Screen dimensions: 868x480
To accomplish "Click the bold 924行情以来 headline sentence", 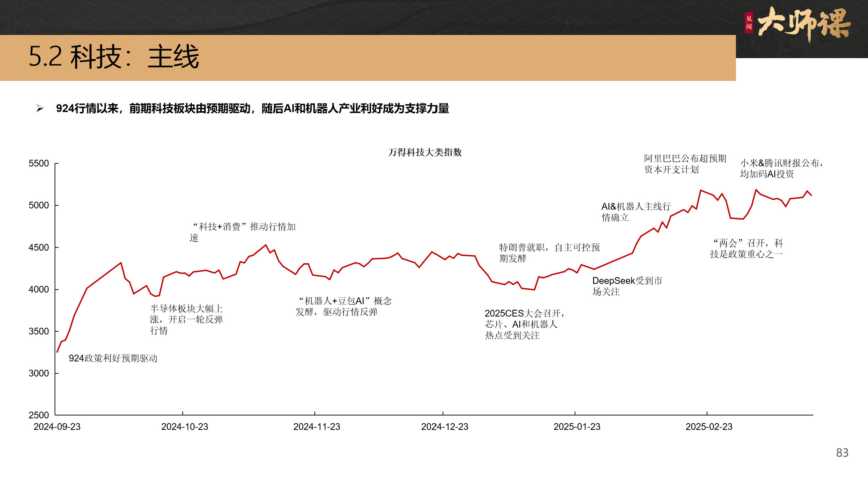I will click(252, 108).
